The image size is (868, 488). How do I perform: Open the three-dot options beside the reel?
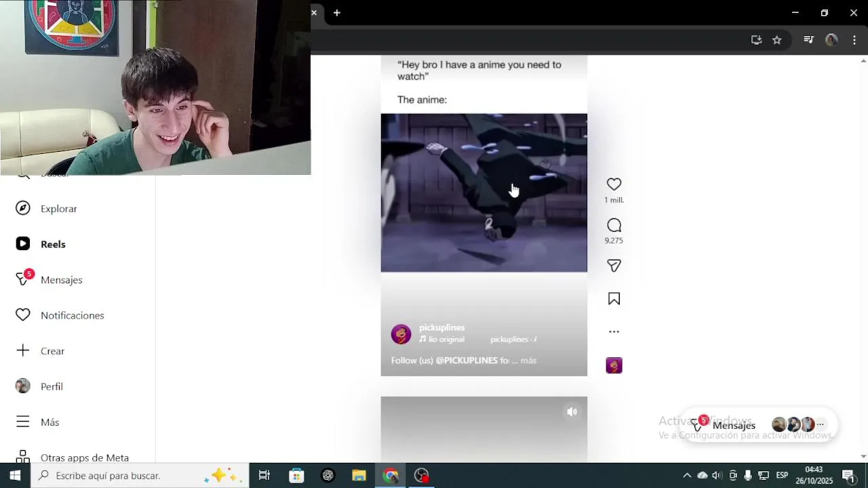point(614,331)
